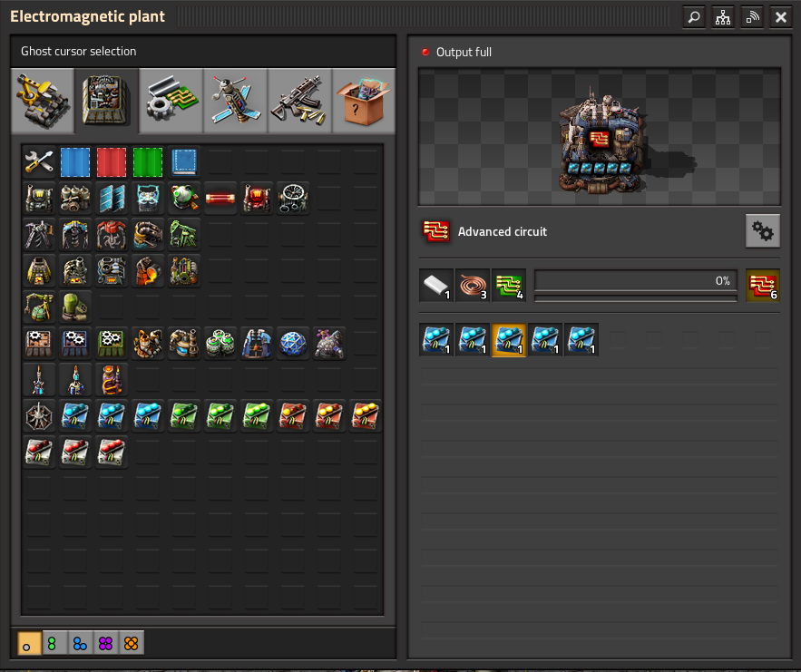Click the plastic bar ingredient slot

[436, 285]
